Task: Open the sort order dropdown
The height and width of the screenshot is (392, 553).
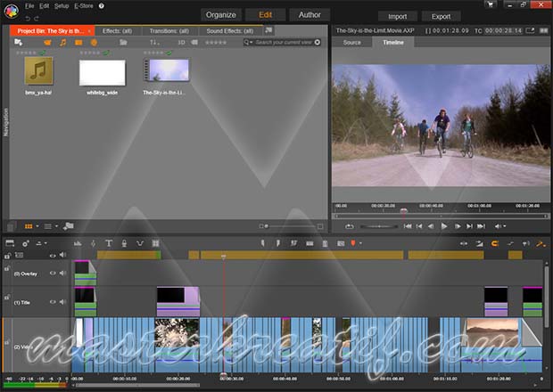Action: pyautogui.click(x=154, y=43)
